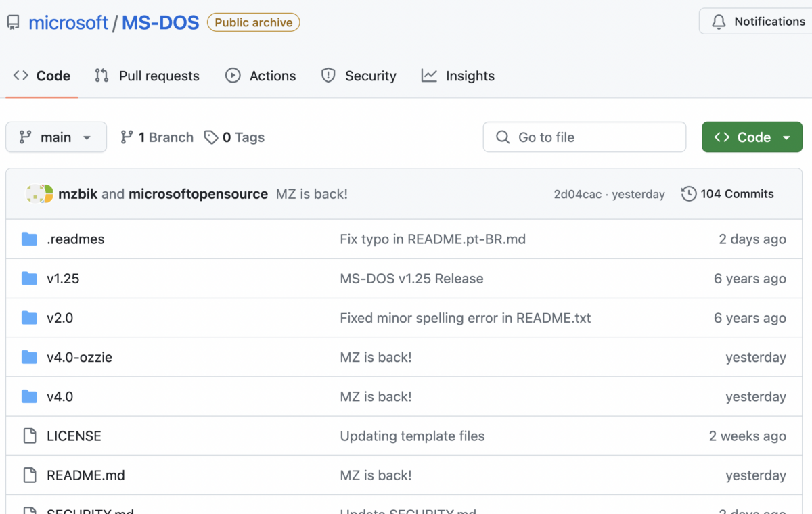
Task: Open the Security tab
Action: [x=359, y=76]
